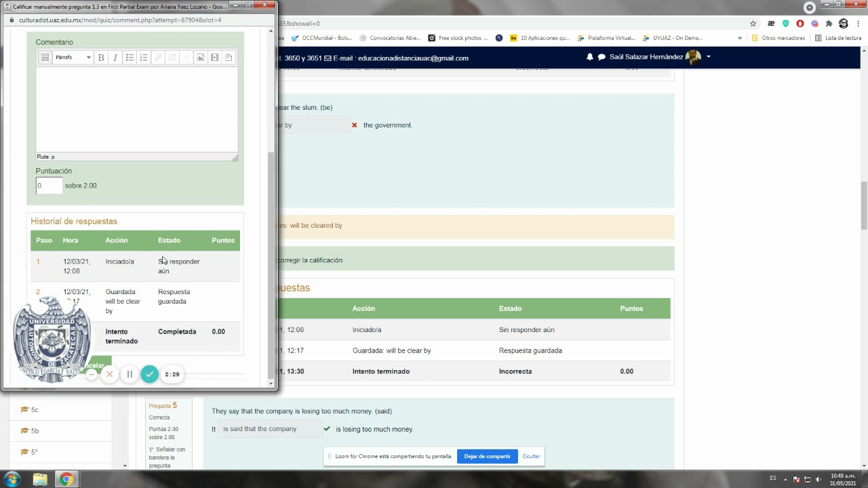
Task: Click the main page vertical scrollbar
Action: point(864,206)
